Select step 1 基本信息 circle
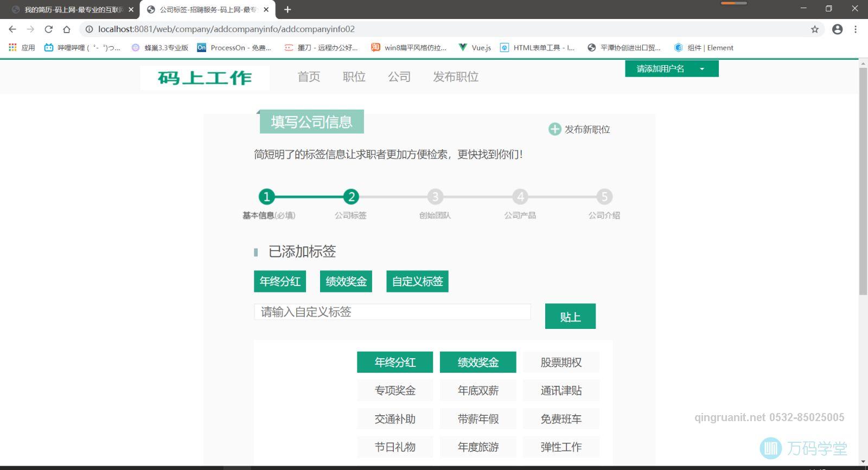The height and width of the screenshot is (470, 868). 266,196
